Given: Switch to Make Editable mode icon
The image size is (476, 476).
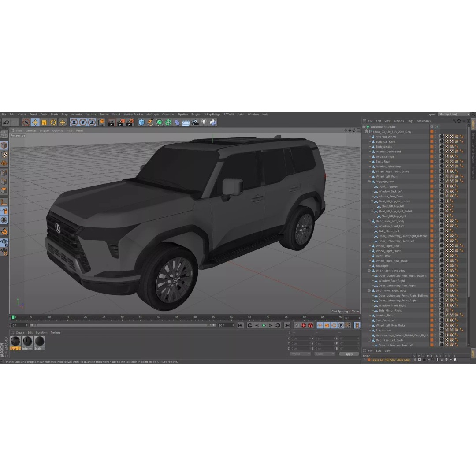Looking at the screenshot, I should [4, 134].
